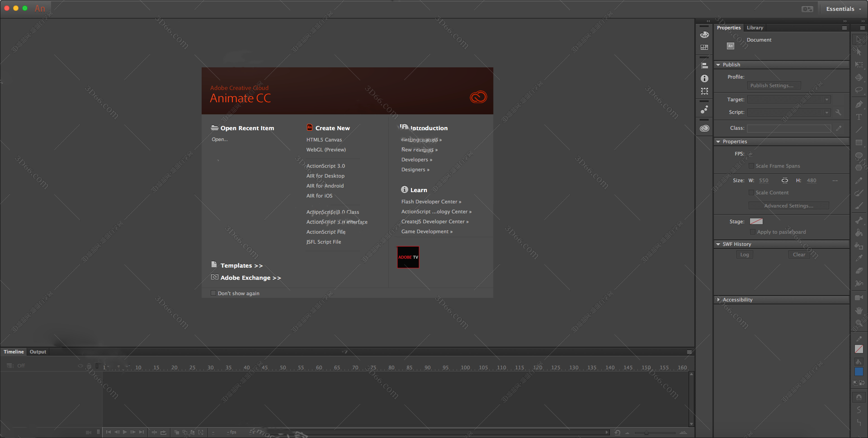Select the Eraser tool

859,271
